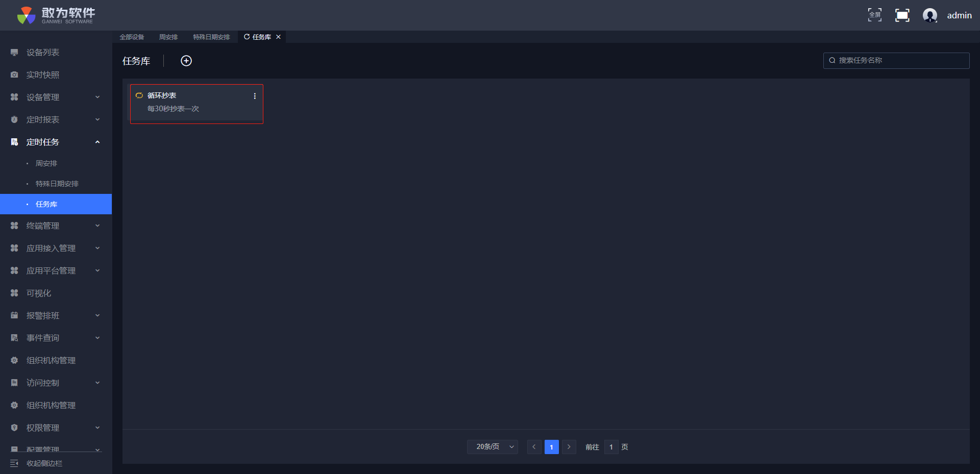
Task: Click the search magnifier icon
Action: 832,60
